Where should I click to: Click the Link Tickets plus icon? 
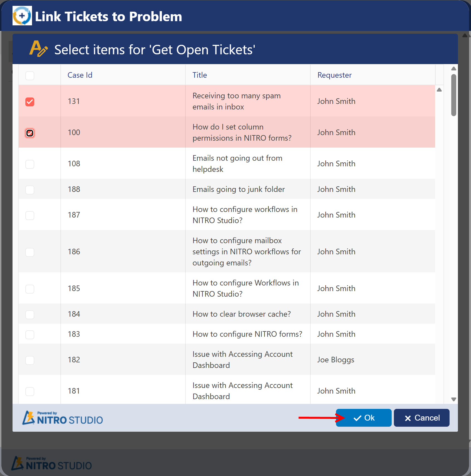[22, 16]
